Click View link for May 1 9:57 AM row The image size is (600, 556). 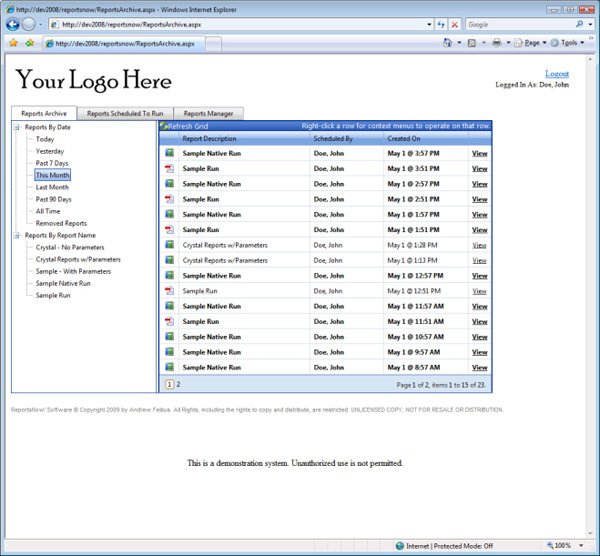[479, 352]
